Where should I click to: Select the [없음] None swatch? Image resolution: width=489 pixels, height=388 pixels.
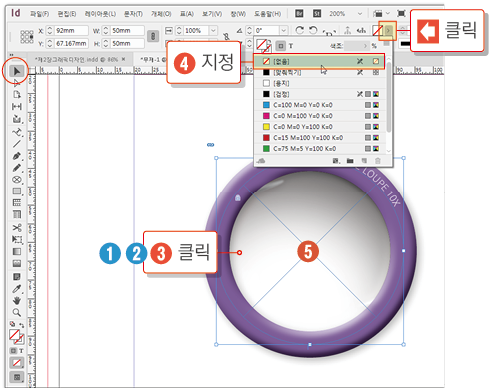319,61
